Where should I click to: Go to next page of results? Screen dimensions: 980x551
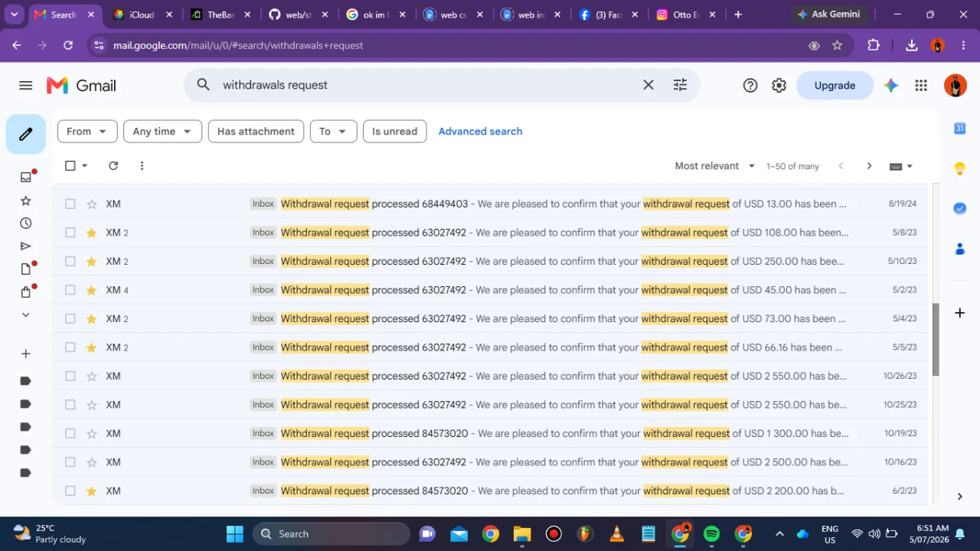[869, 166]
